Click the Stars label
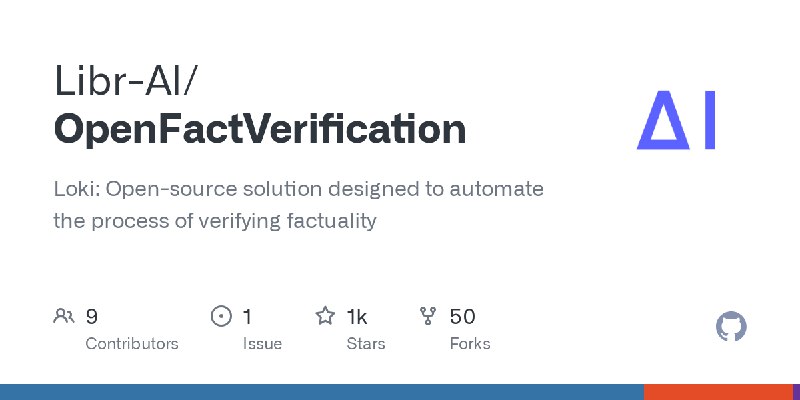 coord(366,343)
